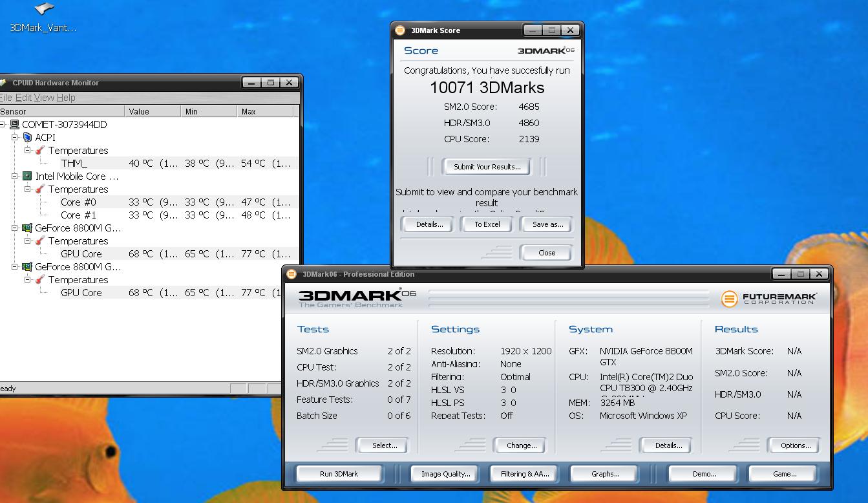
Task: Collapse the COMET-3073944DD root node
Action: click(3, 124)
